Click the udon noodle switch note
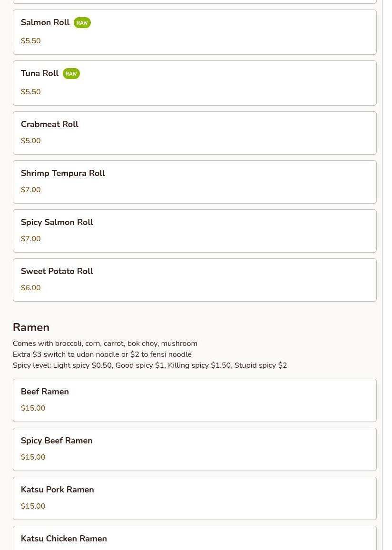The image size is (392, 550). point(102,354)
